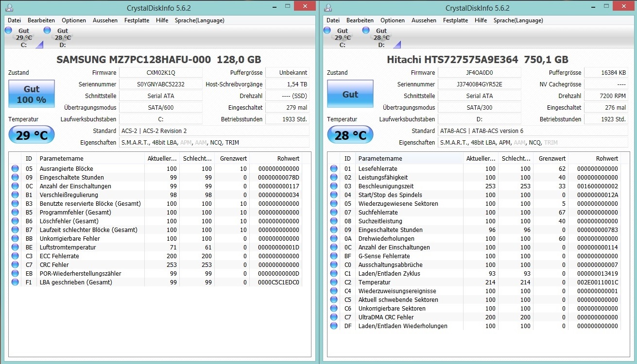This screenshot has width=637, height=364.
Task: Open the Hilfe menu in the Hitachi window
Action: point(481,20)
